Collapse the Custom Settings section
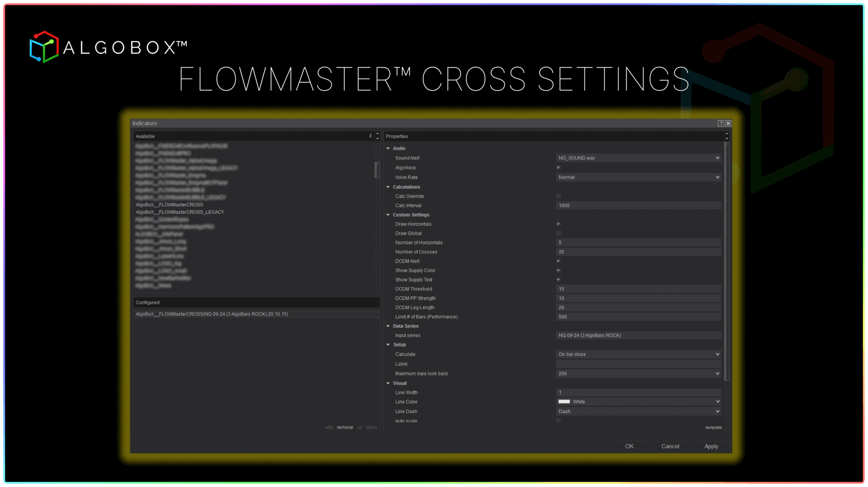The height and width of the screenshot is (487, 868). (x=388, y=214)
